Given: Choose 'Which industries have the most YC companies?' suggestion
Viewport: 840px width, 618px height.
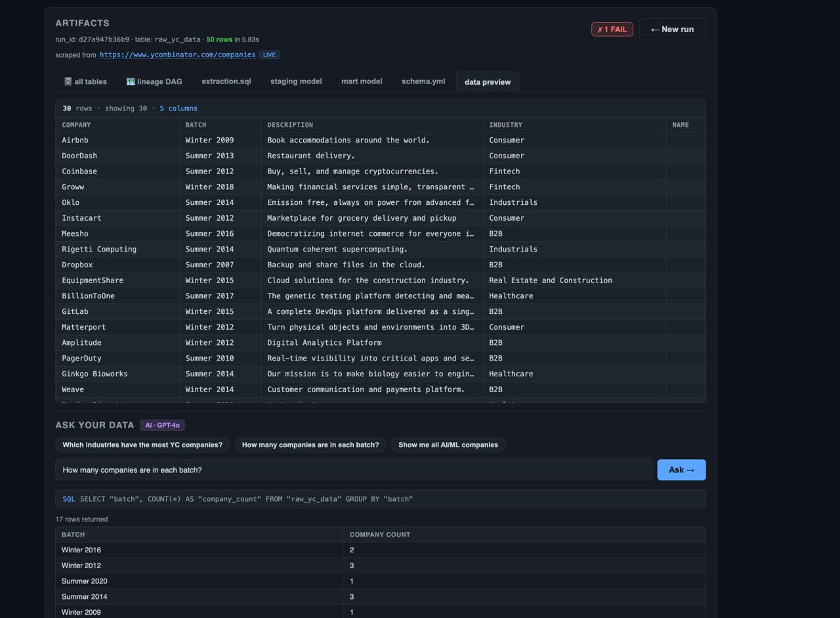Looking at the screenshot, I should pyautogui.click(x=142, y=445).
